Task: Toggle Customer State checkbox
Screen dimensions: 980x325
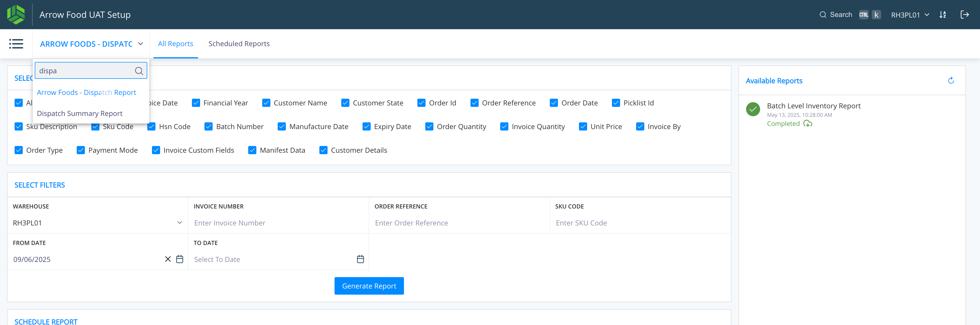Action: [345, 103]
